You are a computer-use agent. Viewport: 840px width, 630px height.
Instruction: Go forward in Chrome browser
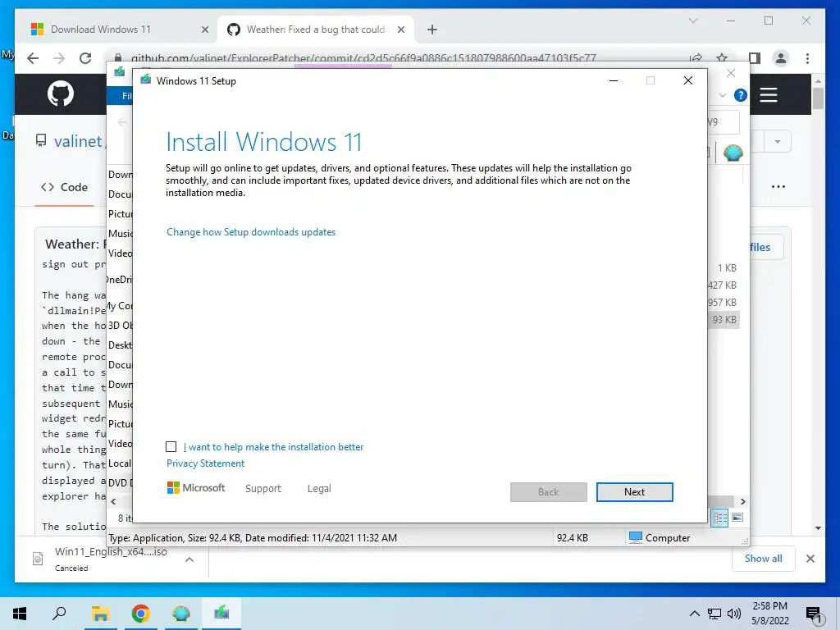pos(59,58)
